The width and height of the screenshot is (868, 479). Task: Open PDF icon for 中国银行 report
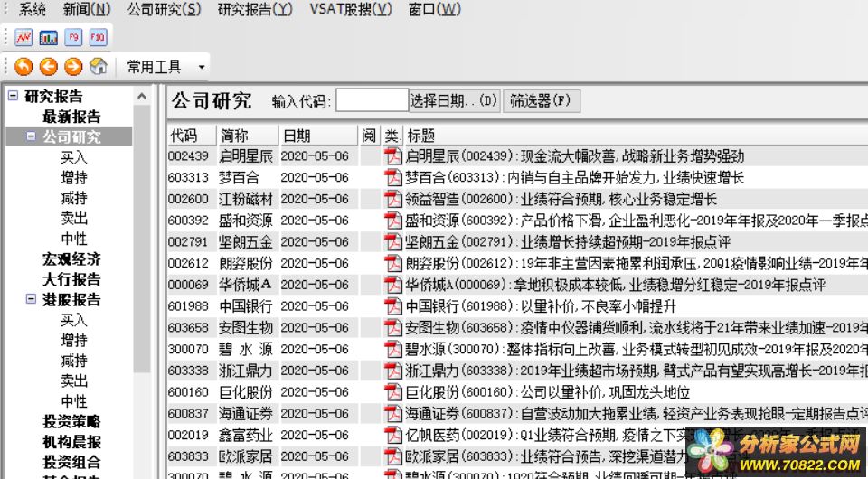coord(393,306)
